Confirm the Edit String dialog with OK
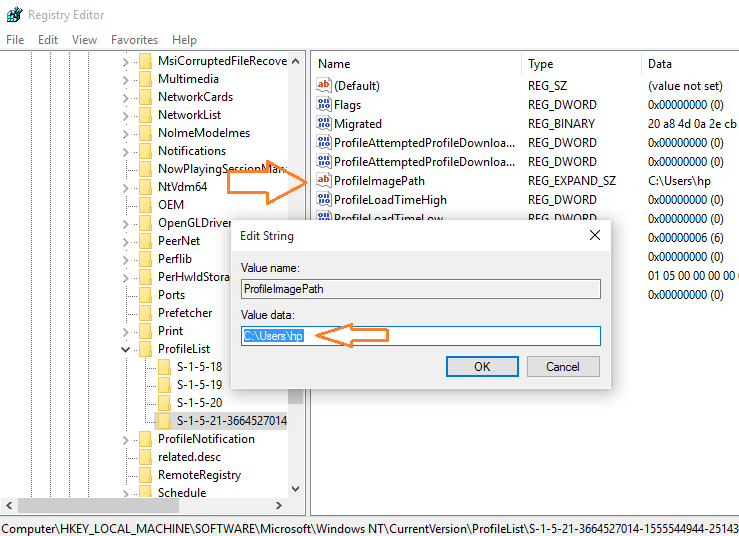 (x=482, y=366)
